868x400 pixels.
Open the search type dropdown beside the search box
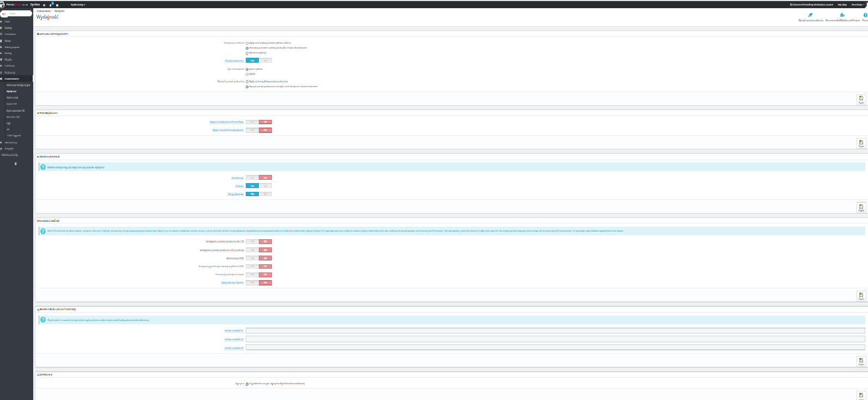pyautogui.click(x=4, y=14)
